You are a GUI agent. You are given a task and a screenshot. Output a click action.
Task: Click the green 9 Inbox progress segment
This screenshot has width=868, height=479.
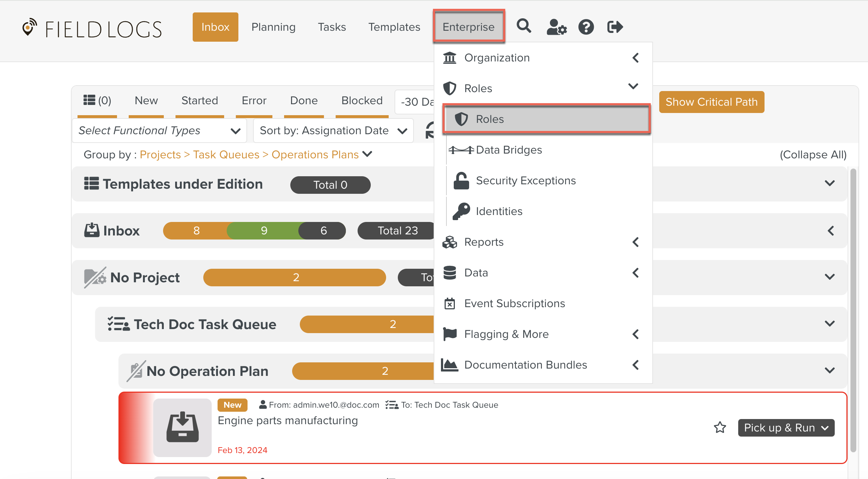(264, 231)
